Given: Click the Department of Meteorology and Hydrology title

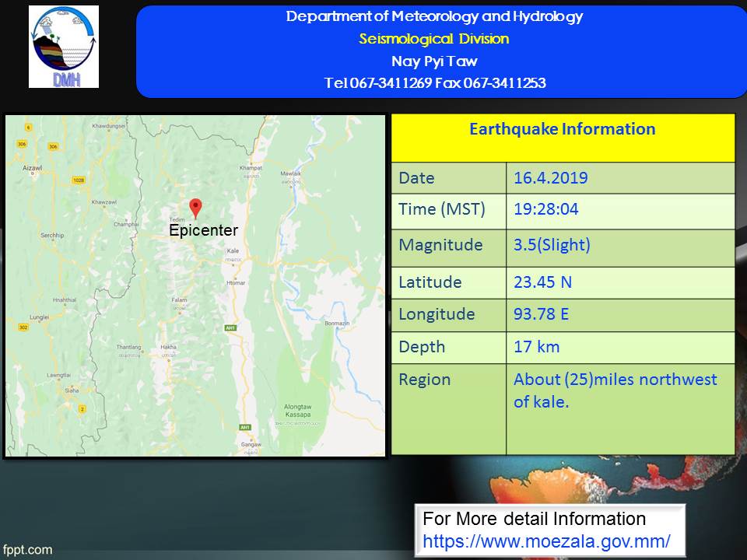Looking at the screenshot, I should pyautogui.click(x=434, y=16).
